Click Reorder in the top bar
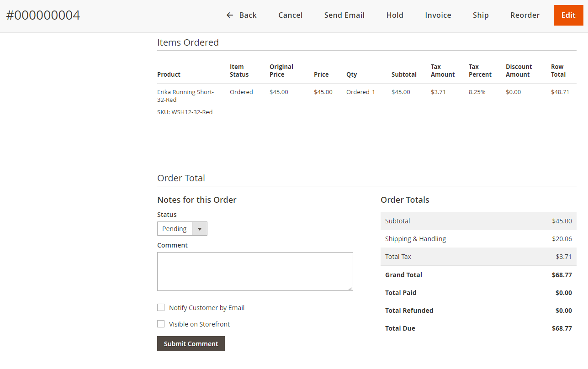588x369 pixels. [524, 15]
